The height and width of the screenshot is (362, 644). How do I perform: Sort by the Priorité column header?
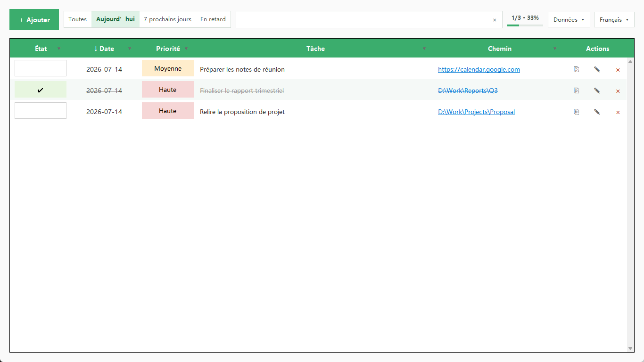point(168,49)
